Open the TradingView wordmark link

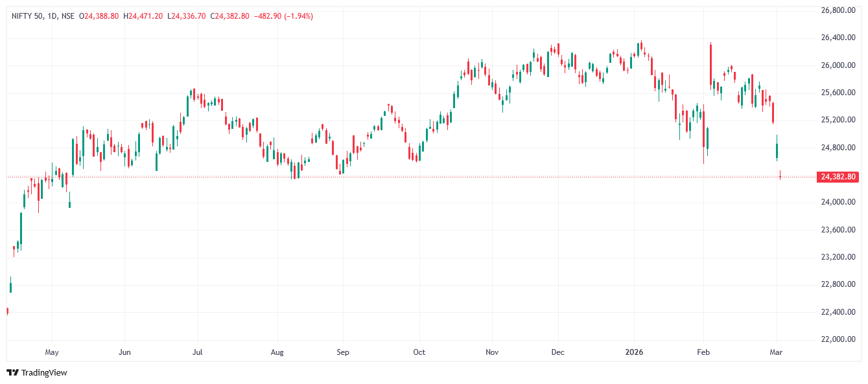pyautogui.click(x=44, y=372)
